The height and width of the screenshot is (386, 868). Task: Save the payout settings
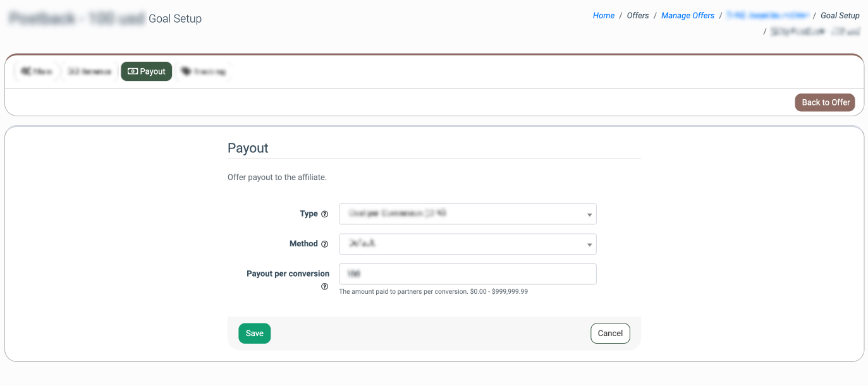254,334
